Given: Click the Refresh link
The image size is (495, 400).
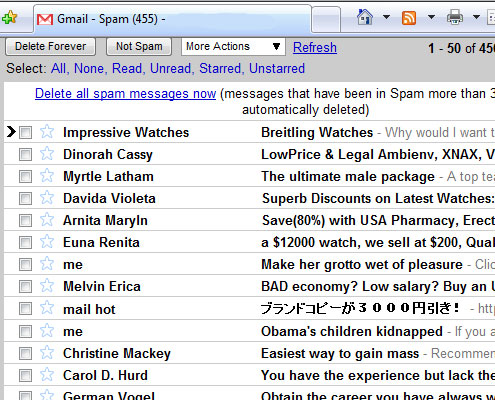Looking at the screenshot, I should pos(315,47).
